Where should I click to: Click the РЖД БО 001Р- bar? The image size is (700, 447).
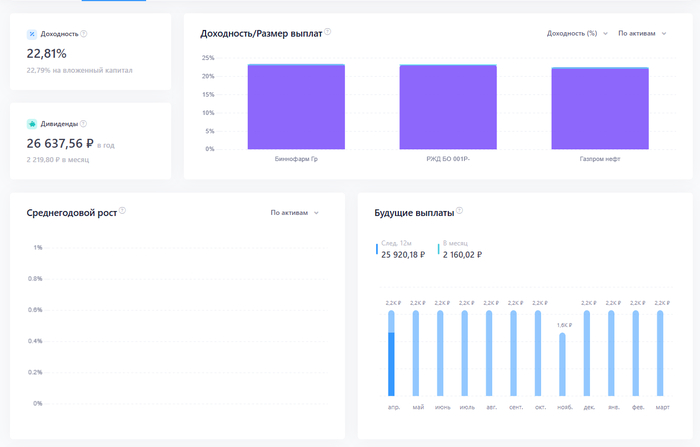[x=448, y=108]
